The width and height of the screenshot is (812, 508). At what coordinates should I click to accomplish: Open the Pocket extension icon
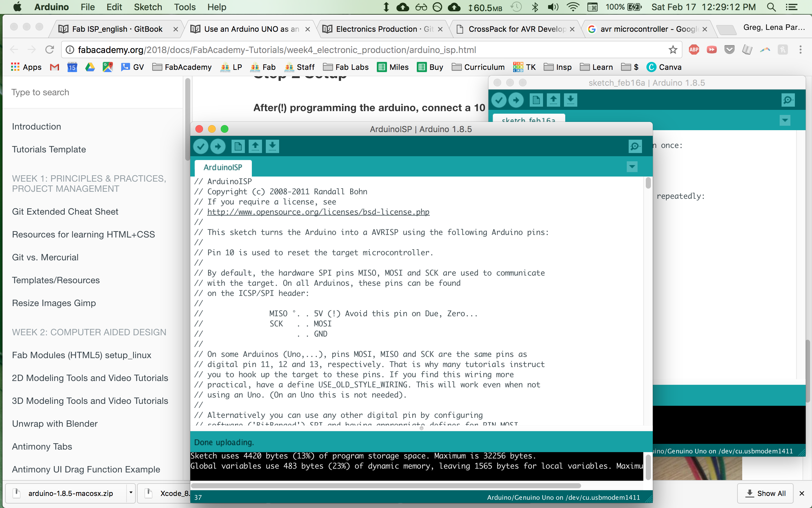click(730, 50)
